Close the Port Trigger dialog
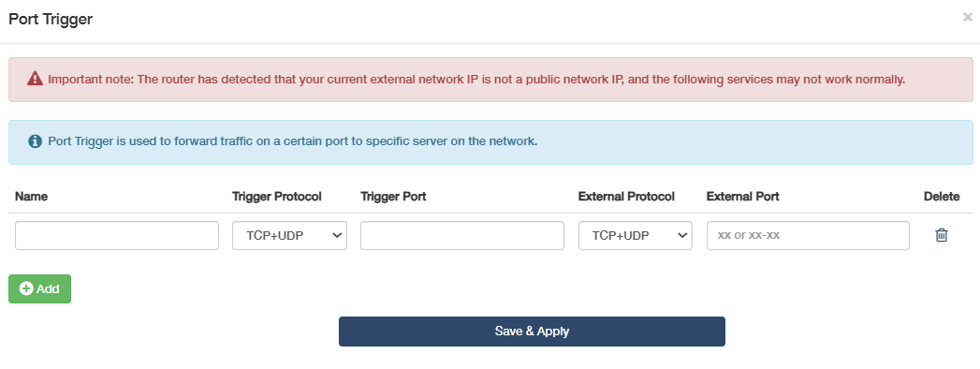980x369 pixels. coord(968,18)
